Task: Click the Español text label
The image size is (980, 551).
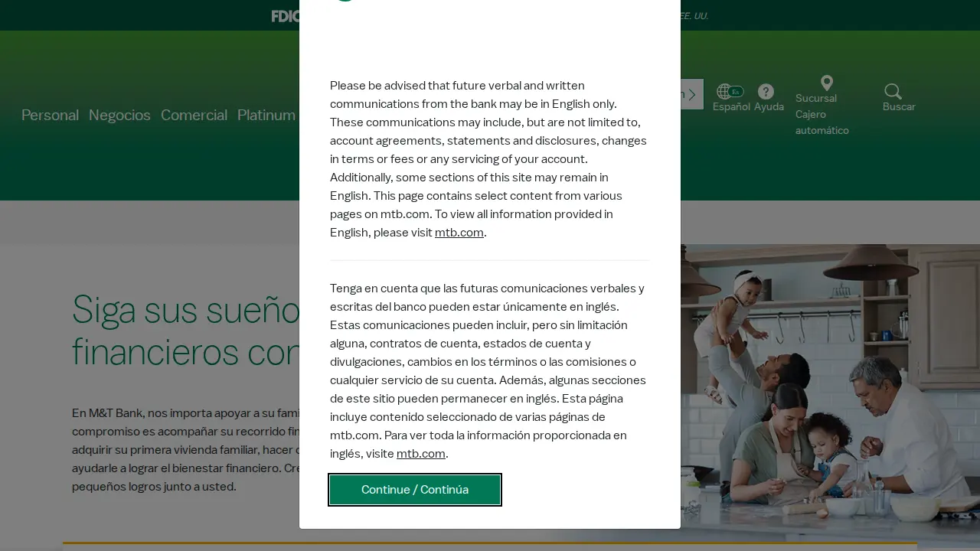Action: [731, 107]
